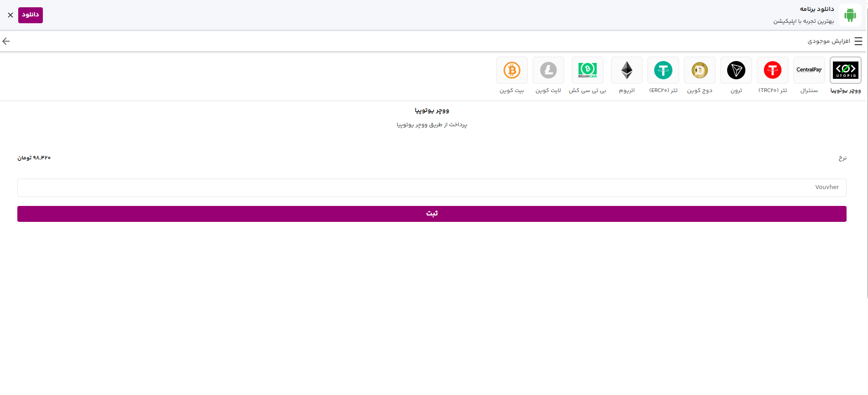The height and width of the screenshot is (395, 868).
Task: Click the back arrow in header
Action: click(x=6, y=41)
